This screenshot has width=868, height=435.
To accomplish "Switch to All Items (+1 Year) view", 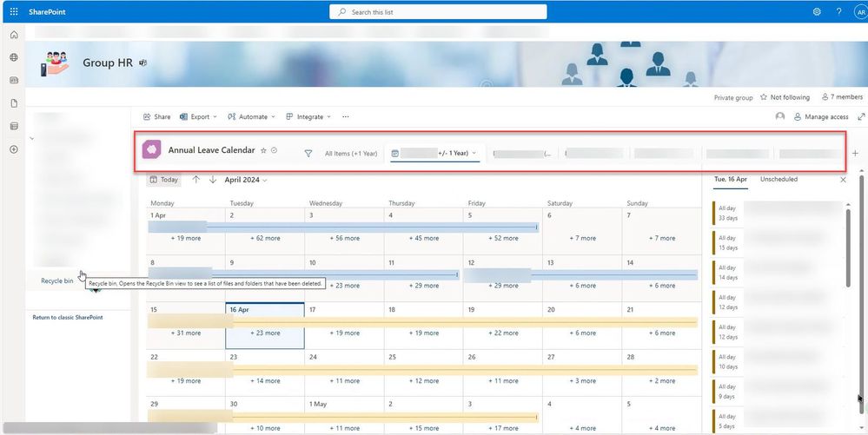I will pos(350,154).
